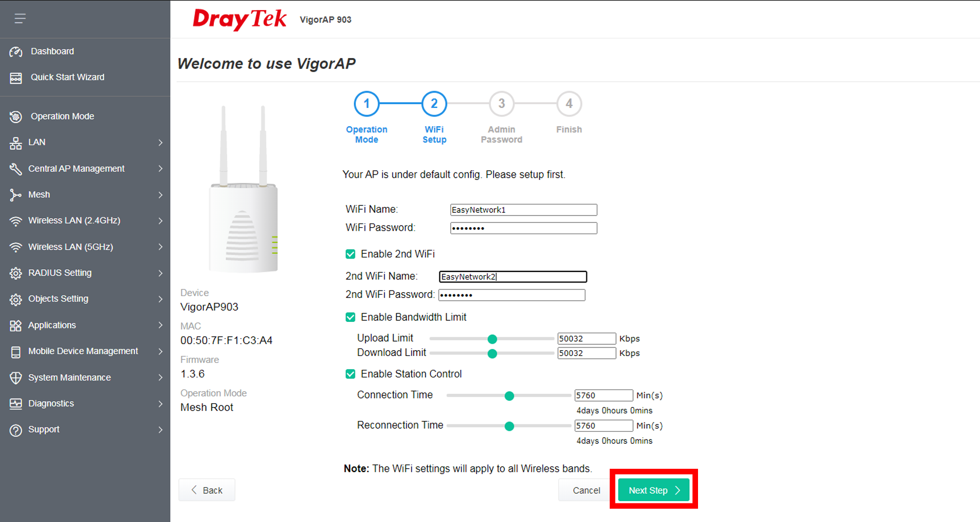Image resolution: width=980 pixels, height=522 pixels.
Task: Expand the Mesh submenu chevron
Action: tap(160, 195)
